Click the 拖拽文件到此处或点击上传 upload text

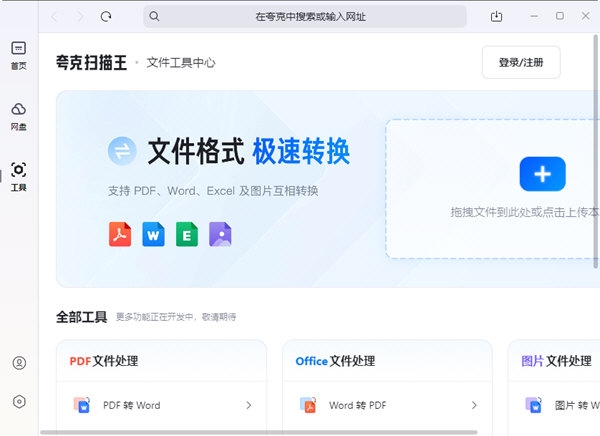pyautogui.click(x=525, y=212)
